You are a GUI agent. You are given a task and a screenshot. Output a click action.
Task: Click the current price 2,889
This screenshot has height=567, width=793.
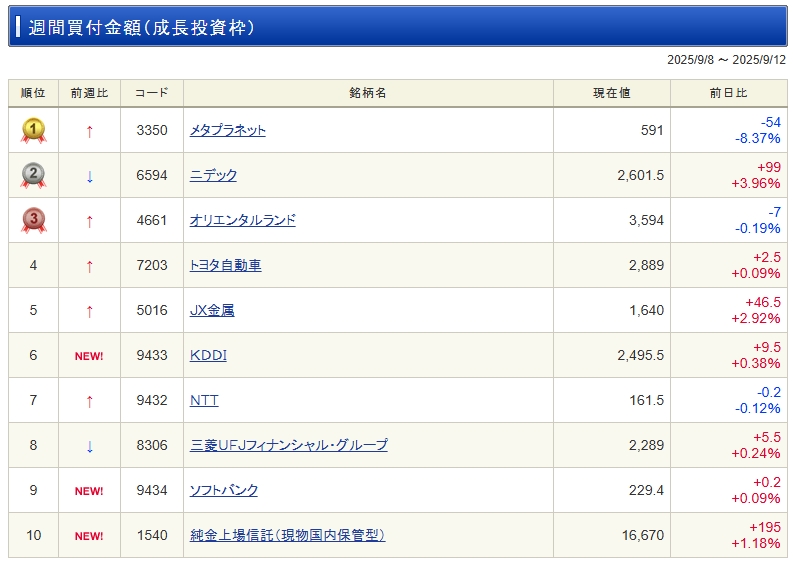point(646,266)
